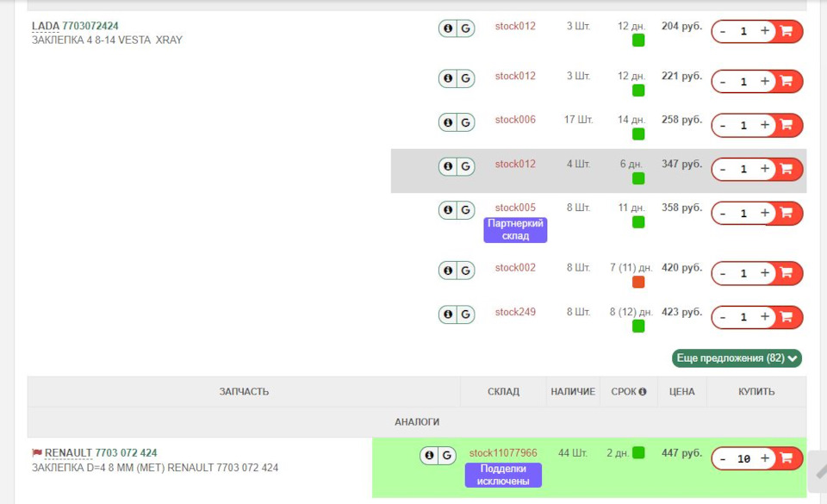Add the 420 руб. offer to cart
This screenshot has width=827, height=504.
(787, 273)
